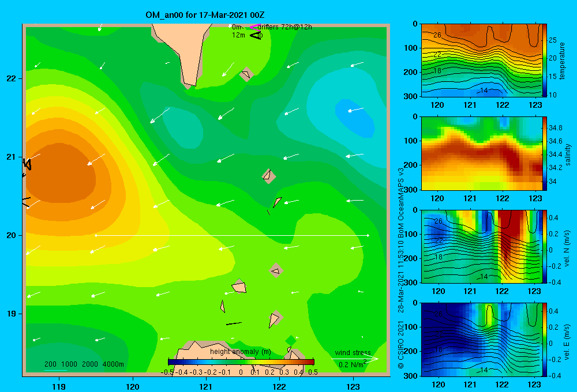Click the vel. N color bar

pos(544,246)
